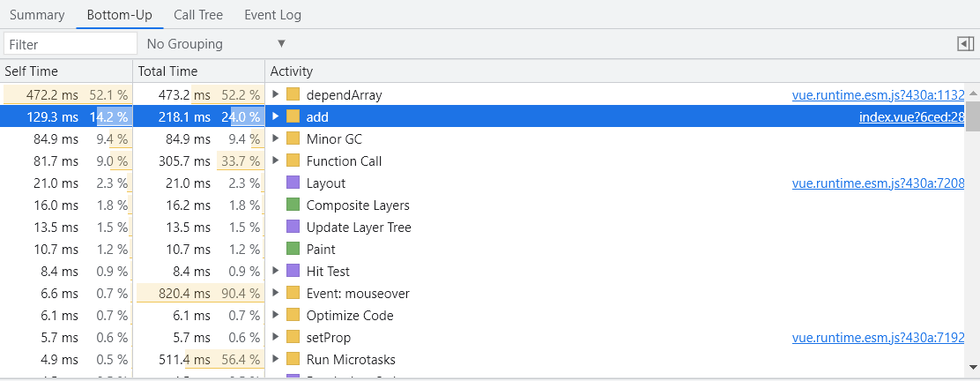
Task: Click the purple Layout activity square
Action: pos(293,183)
